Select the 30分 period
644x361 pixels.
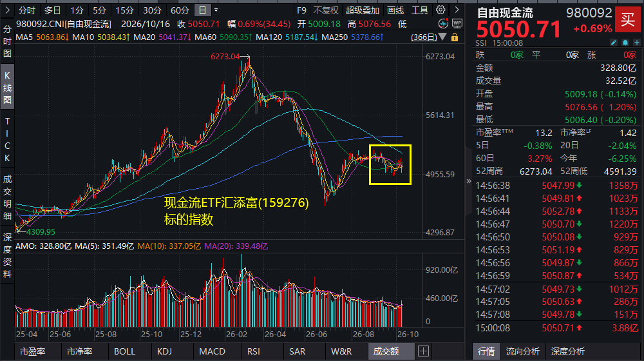[152, 10]
